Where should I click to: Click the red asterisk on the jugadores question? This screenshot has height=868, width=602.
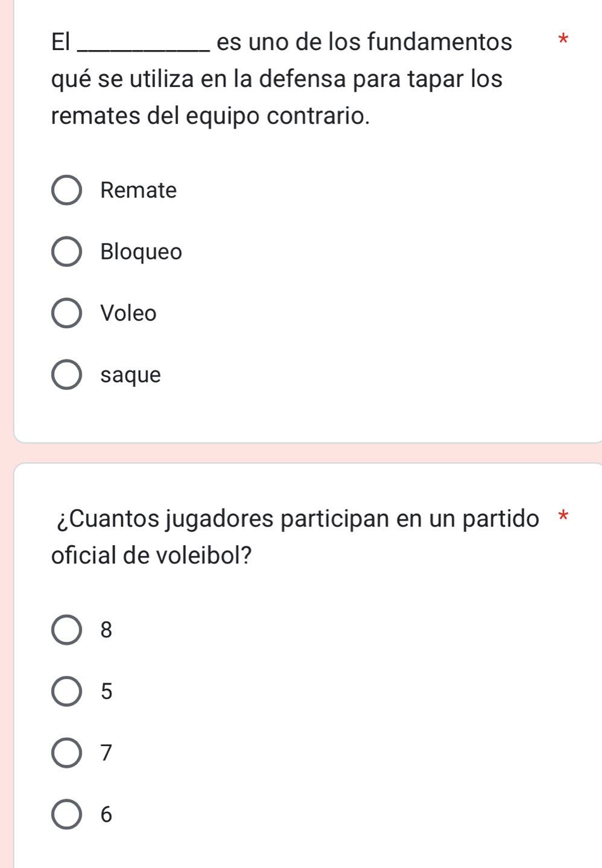563,516
